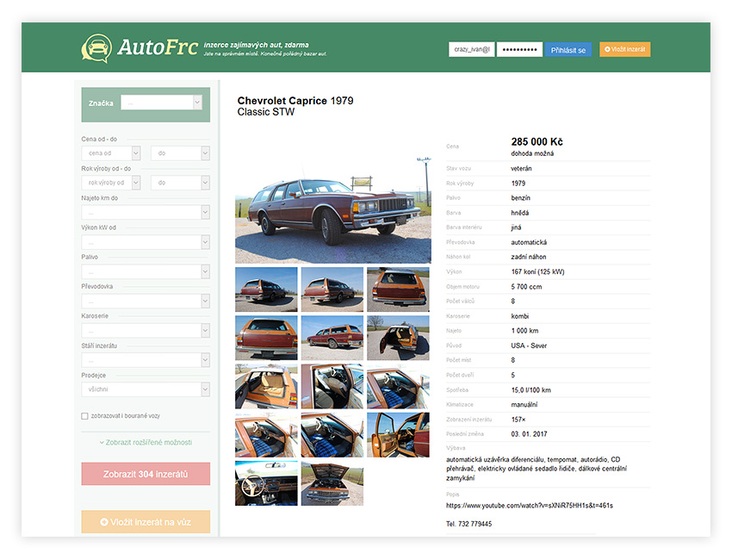Open the 'cena od' minimum price dropdown

coord(112,153)
